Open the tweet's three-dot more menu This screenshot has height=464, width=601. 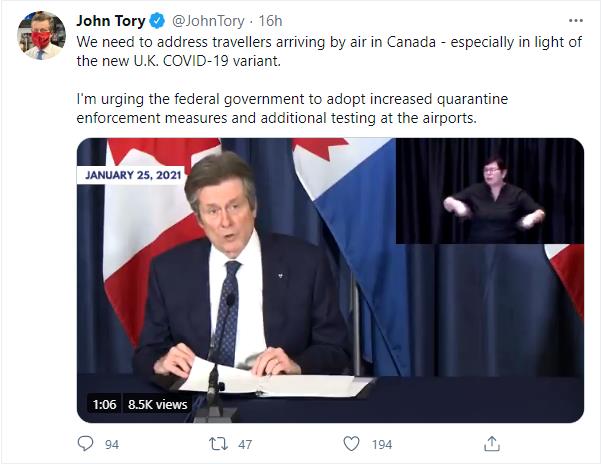(575, 20)
